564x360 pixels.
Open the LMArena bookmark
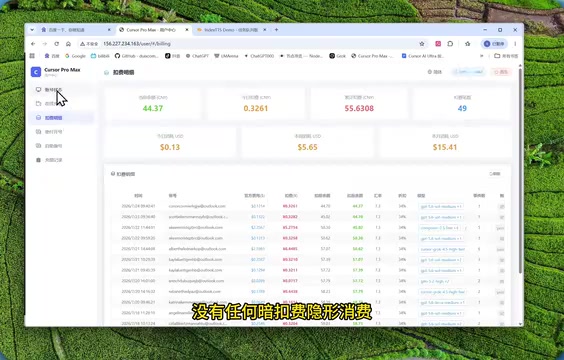coord(226,56)
